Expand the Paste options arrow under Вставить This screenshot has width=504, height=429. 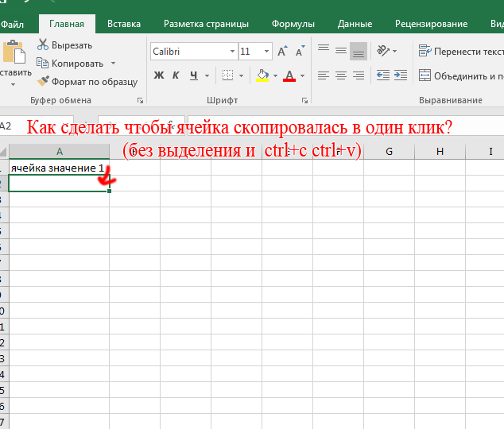click(x=13, y=84)
